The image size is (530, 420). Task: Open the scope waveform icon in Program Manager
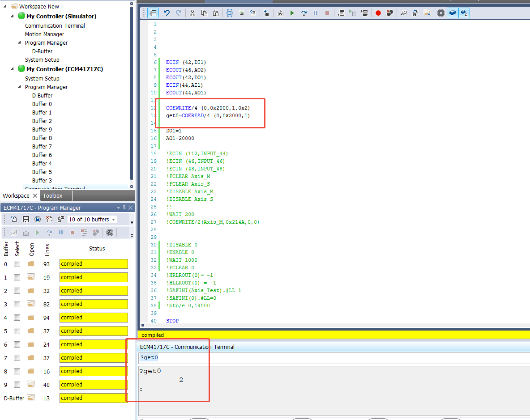109,233
